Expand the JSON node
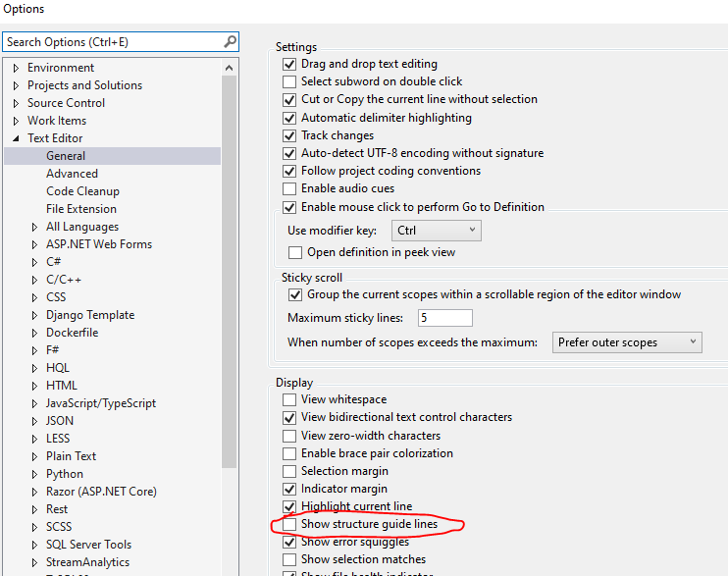 coord(34,421)
